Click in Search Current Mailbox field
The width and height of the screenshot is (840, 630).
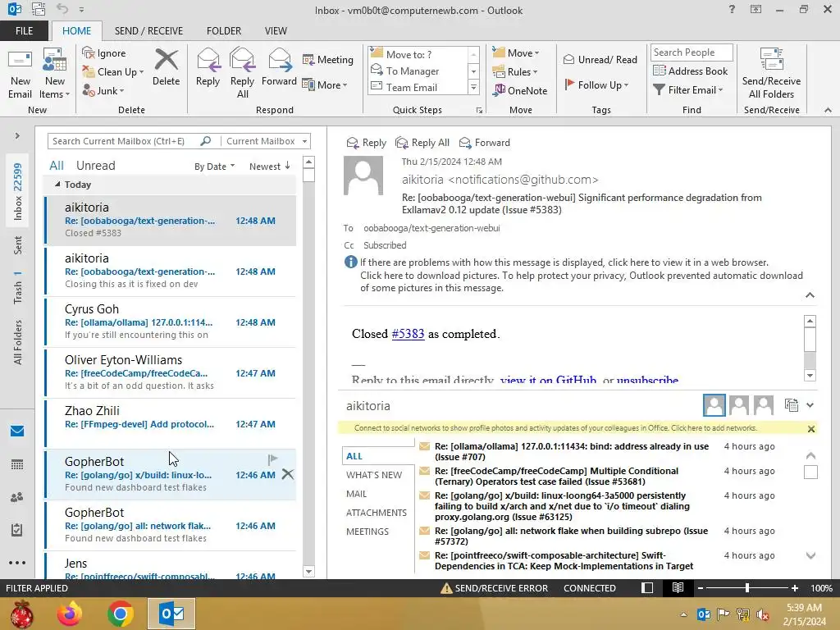click(125, 141)
